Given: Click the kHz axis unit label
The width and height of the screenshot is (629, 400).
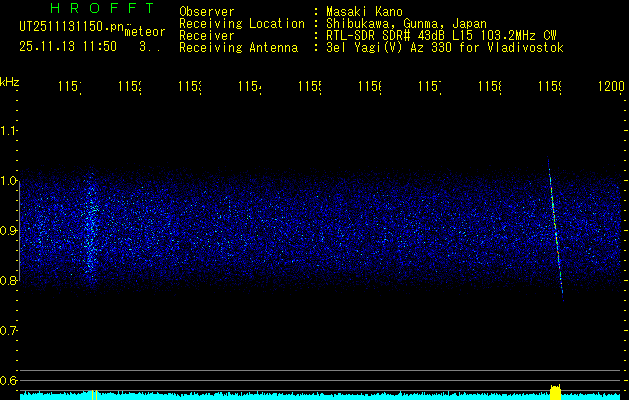Looking at the screenshot, I should (x=10, y=81).
